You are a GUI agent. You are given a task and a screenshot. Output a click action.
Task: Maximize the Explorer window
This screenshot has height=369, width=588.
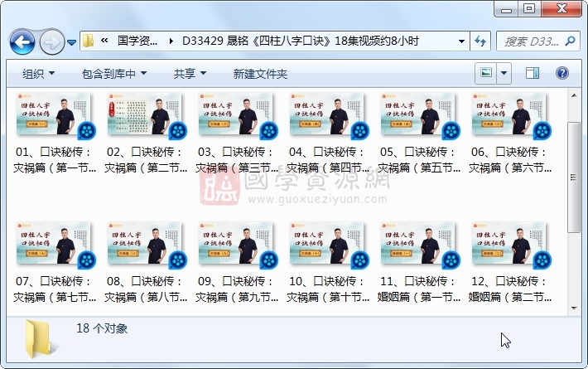(x=529, y=9)
